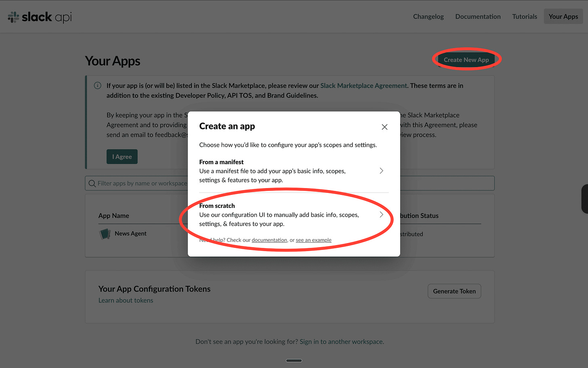The width and height of the screenshot is (588, 368).
Task: Click the search magnifier icon in filter box
Action: point(92,184)
